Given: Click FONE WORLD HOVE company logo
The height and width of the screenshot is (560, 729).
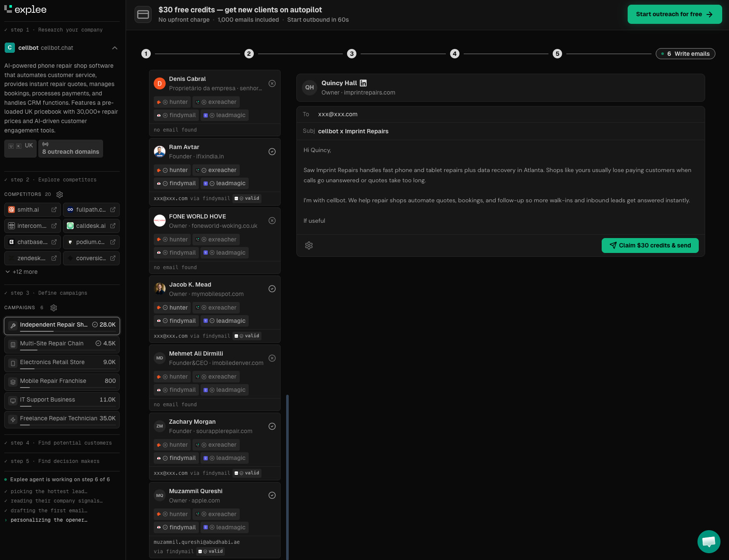Looking at the screenshot, I should (160, 221).
